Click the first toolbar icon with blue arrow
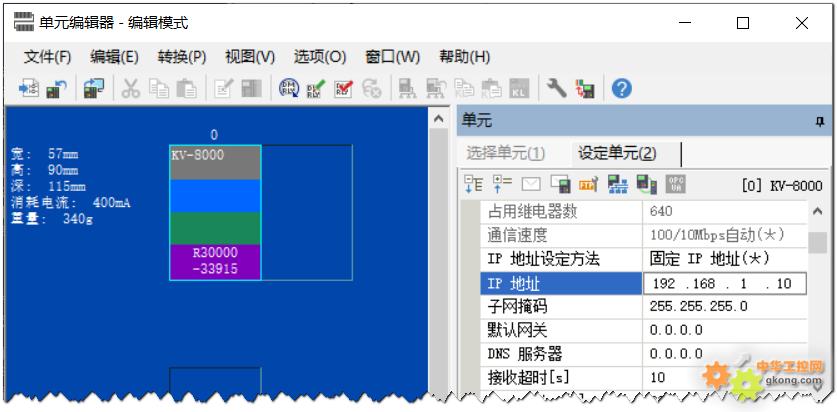The width and height of the screenshot is (837, 412). (x=29, y=89)
